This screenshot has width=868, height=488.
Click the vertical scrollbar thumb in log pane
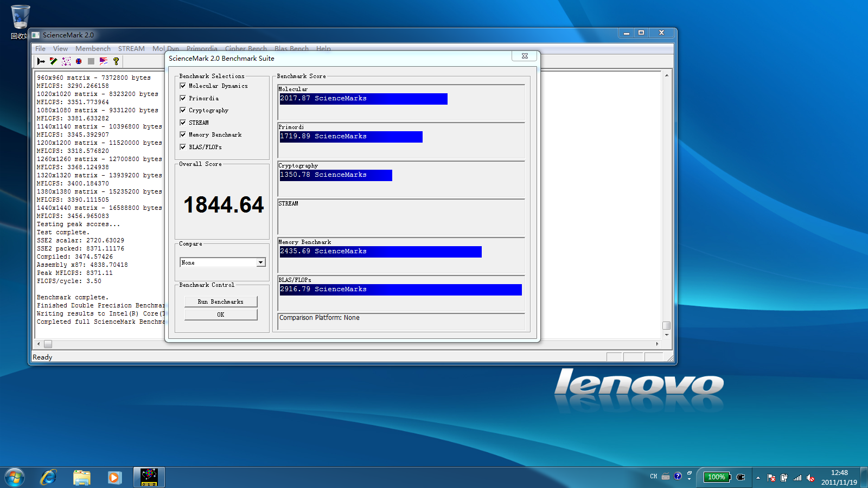pos(666,326)
